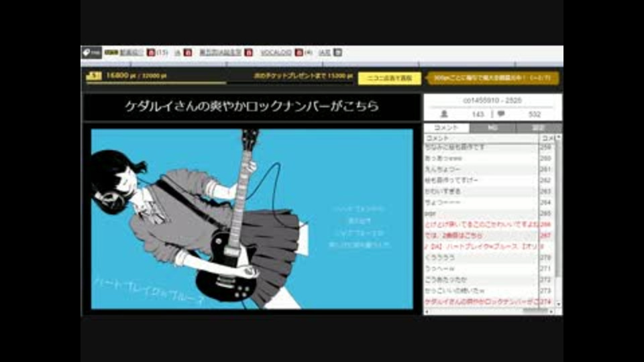The height and width of the screenshot is (362, 644).
Task: Click the gold campaign banner
Action: [492, 78]
